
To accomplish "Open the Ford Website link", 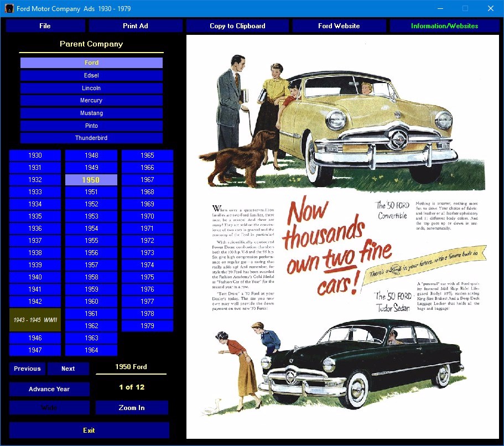I will pyautogui.click(x=339, y=25).
